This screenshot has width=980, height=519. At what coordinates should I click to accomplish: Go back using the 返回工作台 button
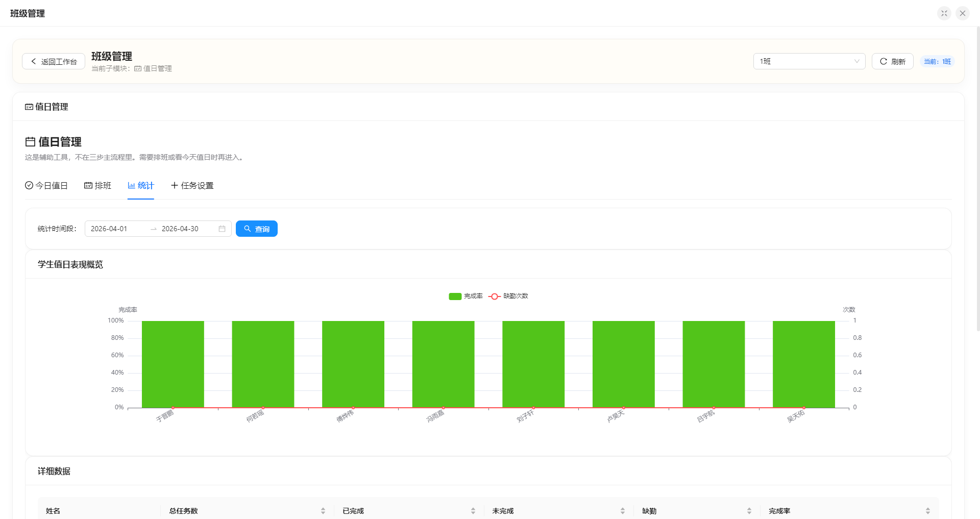pyautogui.click(x=54, y=61)
